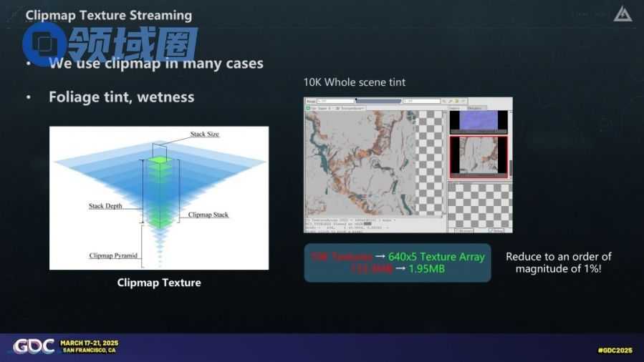Open the texture dropdown in viewer's second toolbar row

[x=350, y=108]
